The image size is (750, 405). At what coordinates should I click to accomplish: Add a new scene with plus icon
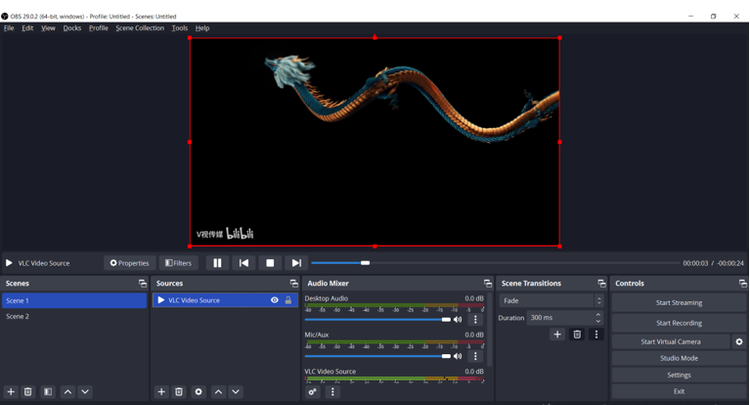pos(11,392)
